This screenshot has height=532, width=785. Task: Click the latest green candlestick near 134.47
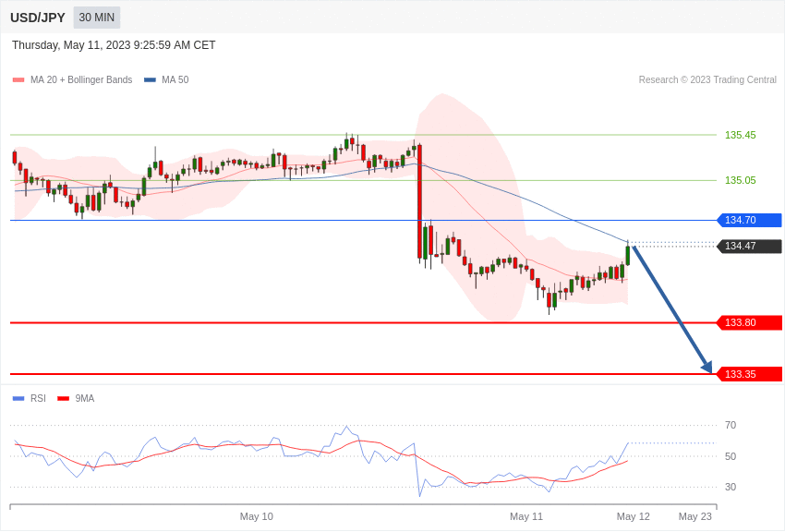(628, 255)
